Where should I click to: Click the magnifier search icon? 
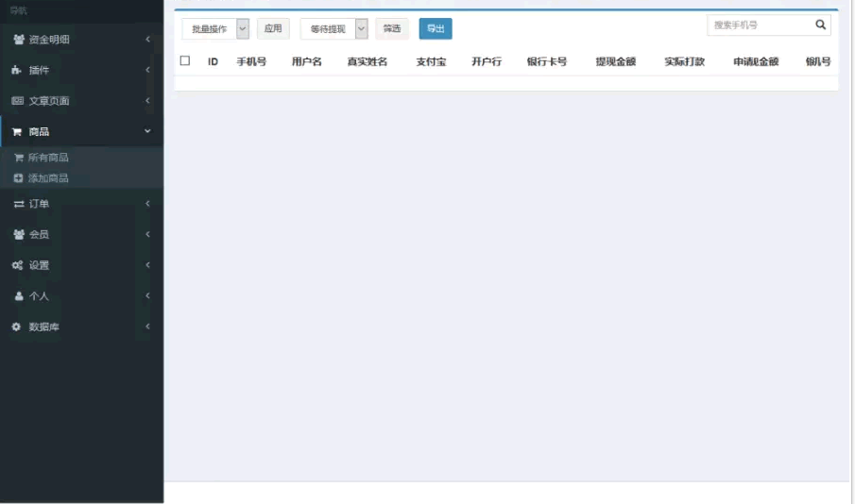pyautogui.click(x=820, y=25)
